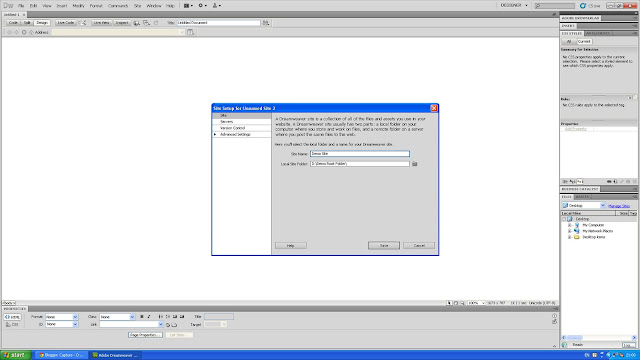
Task: Open the Insert menu
Action: pos(62,6)
